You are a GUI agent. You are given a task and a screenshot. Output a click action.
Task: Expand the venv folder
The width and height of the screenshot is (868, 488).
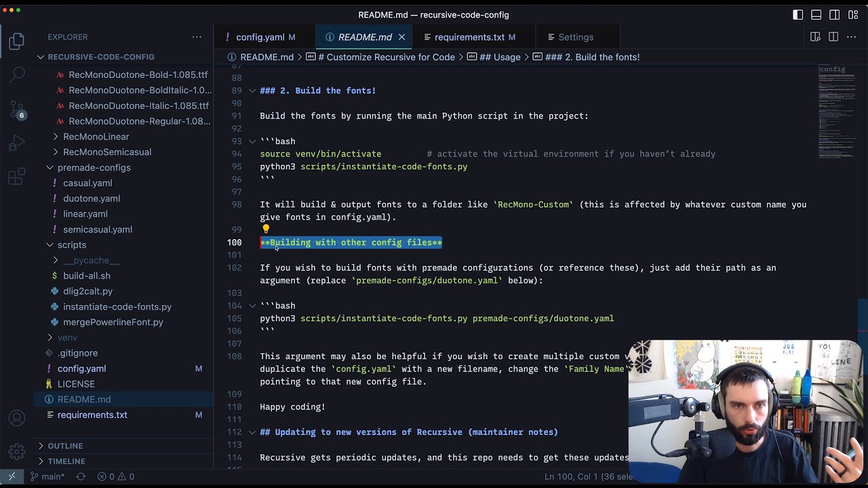click(67, 338)
